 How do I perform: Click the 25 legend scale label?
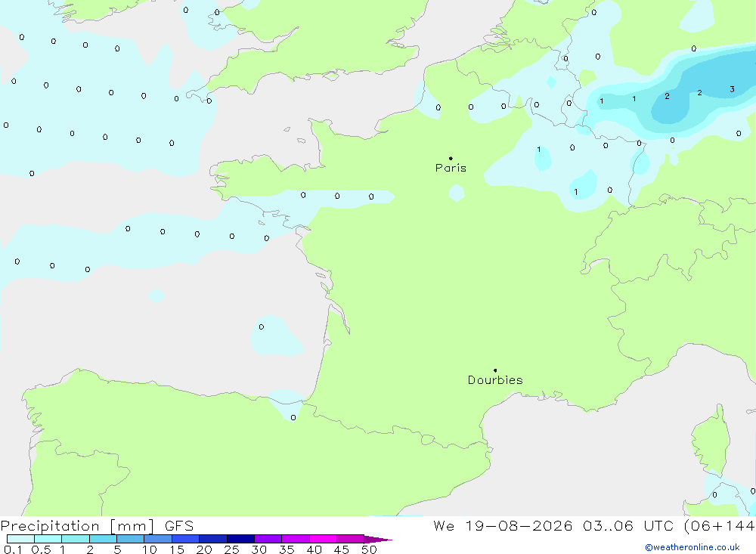tap(231, 549)
